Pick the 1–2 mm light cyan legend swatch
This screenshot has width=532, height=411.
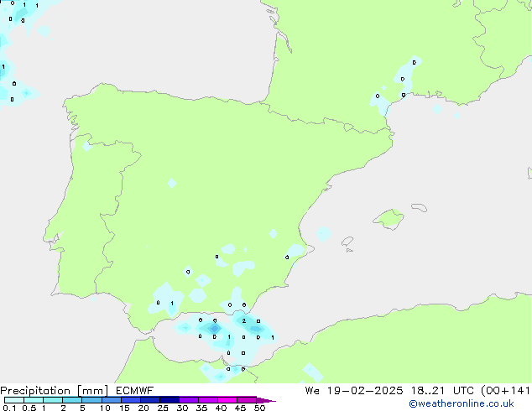pos(53,400)
